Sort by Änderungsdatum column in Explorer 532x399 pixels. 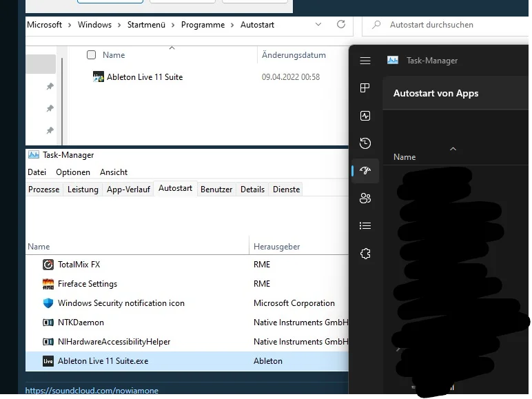coord(294,55)
